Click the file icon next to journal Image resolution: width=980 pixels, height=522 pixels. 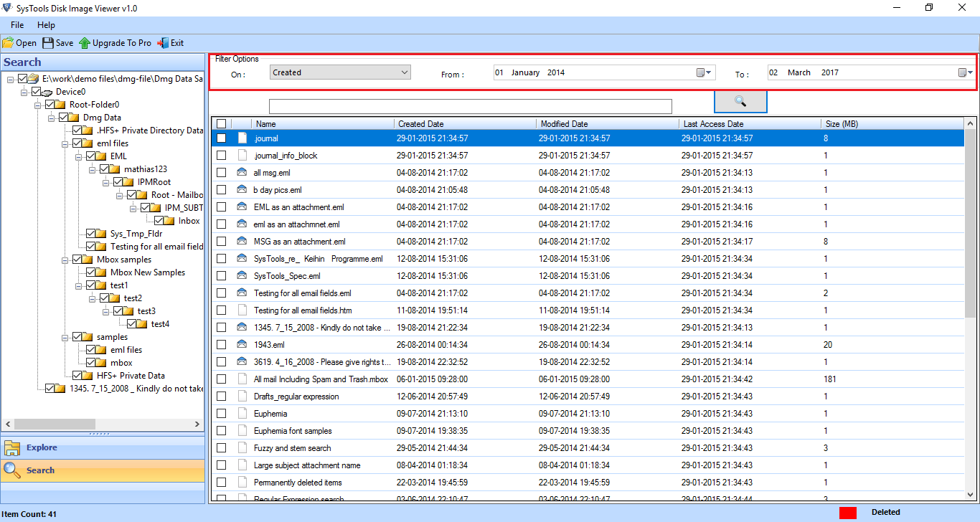(x=241, y=138)
